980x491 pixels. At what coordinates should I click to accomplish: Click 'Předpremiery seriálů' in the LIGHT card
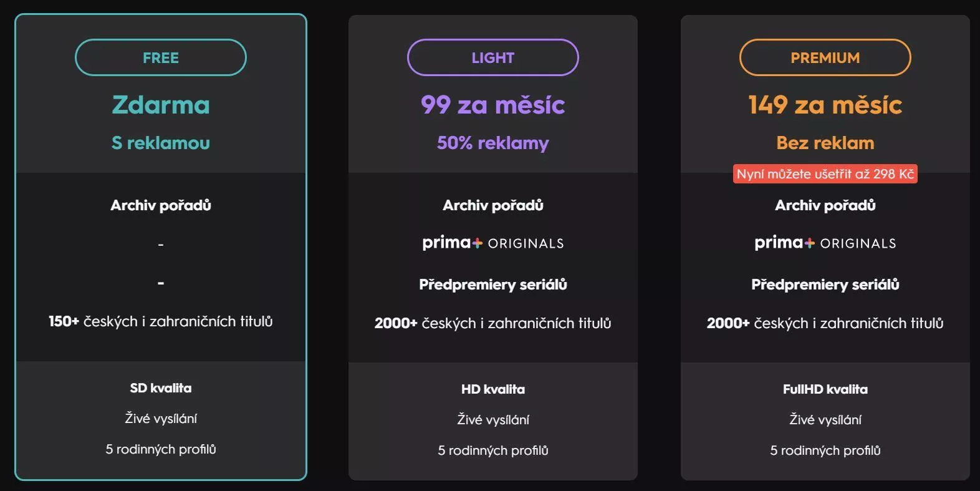[x=493, y=284]
